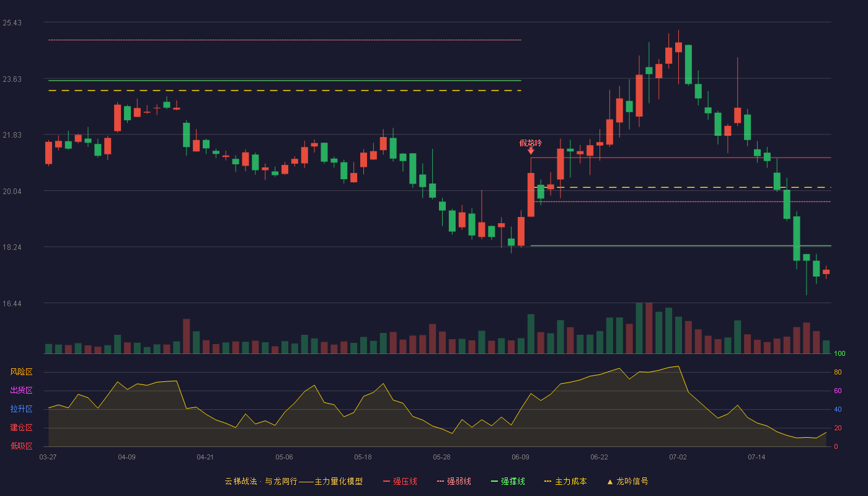Click the green 100 indicator axis value

839,353
